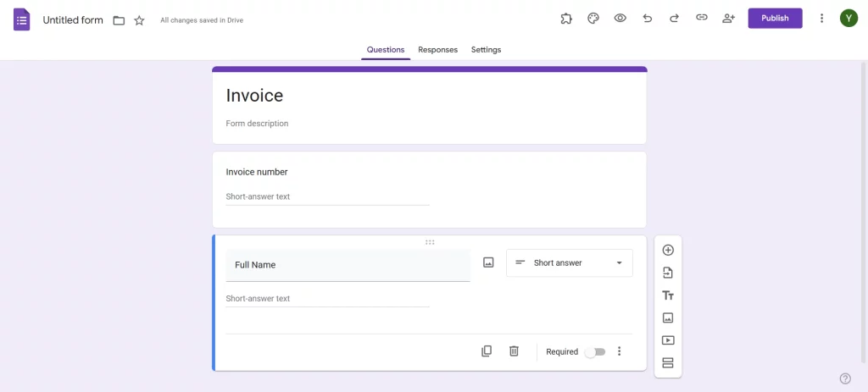The width and height of the screenshot is (868, 392).
Task: Add collaborators icon
Action: tap(728, 19)
